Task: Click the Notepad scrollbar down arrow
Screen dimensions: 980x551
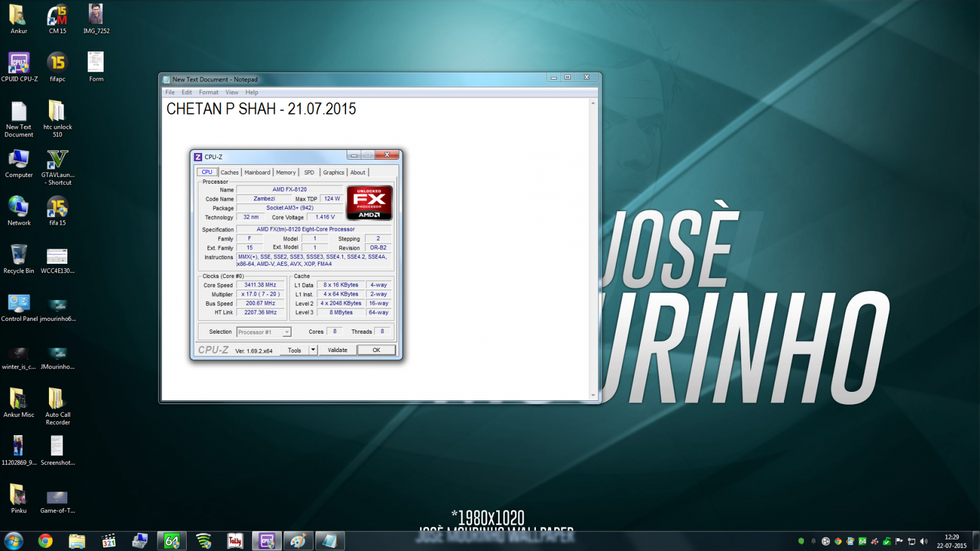Action: click(x=593, y=396)
